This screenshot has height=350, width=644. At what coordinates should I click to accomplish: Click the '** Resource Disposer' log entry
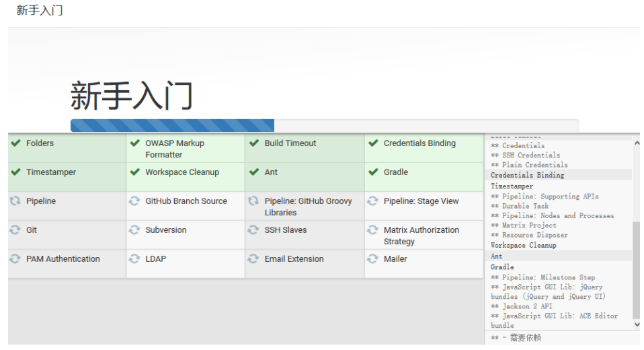pyautogui.click(x=529, y=235)
